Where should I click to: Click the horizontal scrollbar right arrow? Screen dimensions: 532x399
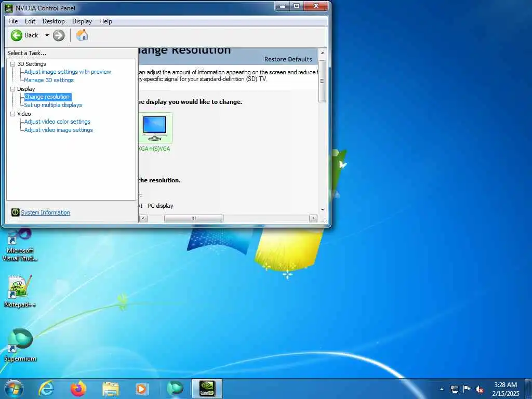[x=313, y=218]
